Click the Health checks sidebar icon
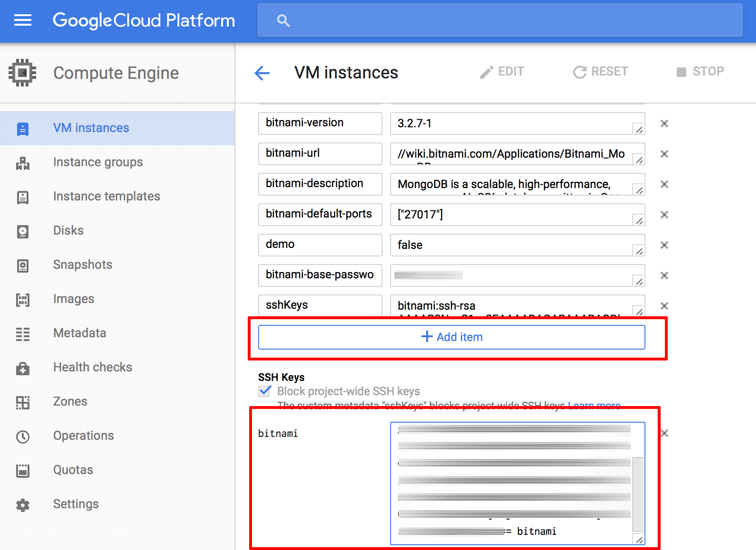This screenshot has height=550, width=756. [x=23, y=368]
